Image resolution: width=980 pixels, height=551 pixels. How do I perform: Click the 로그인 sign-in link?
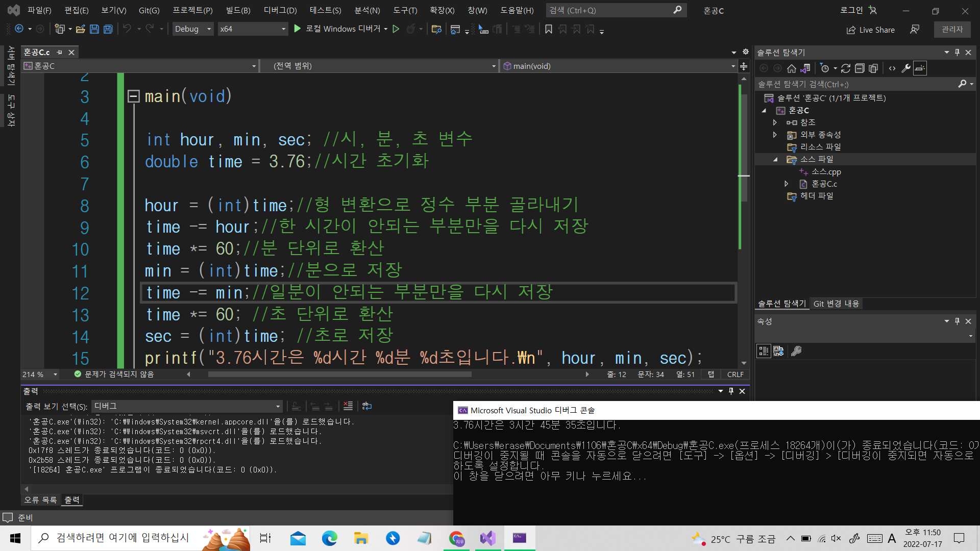[x=851, y=10]
